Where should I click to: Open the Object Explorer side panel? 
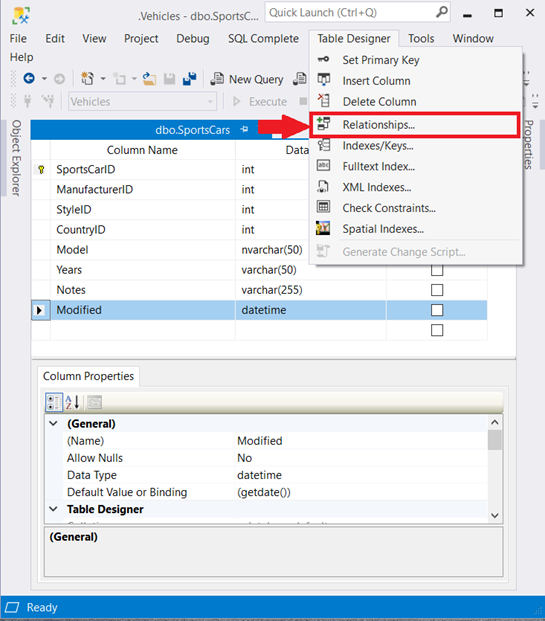(16, 158)
